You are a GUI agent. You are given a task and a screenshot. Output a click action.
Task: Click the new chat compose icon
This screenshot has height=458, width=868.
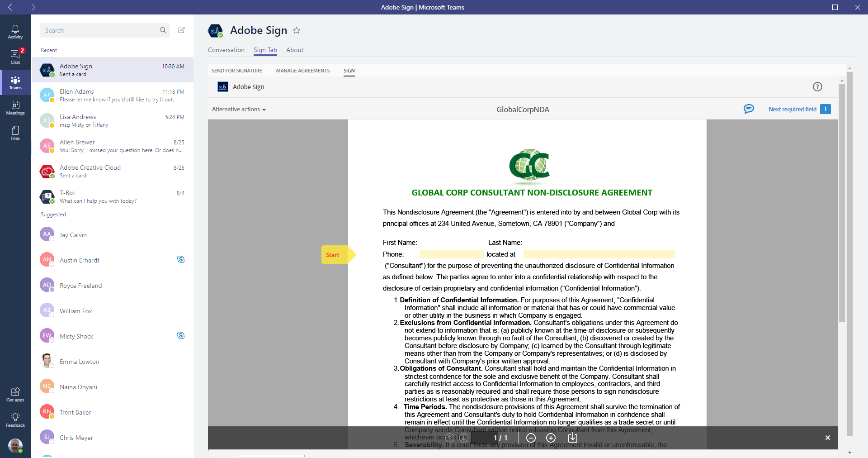pos(181,30)
